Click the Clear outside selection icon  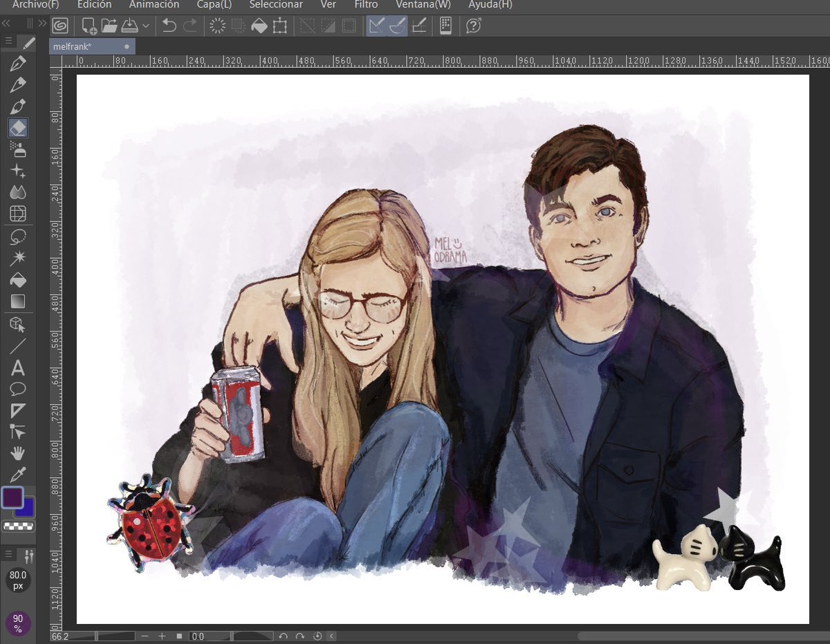[x=239, y=26]
